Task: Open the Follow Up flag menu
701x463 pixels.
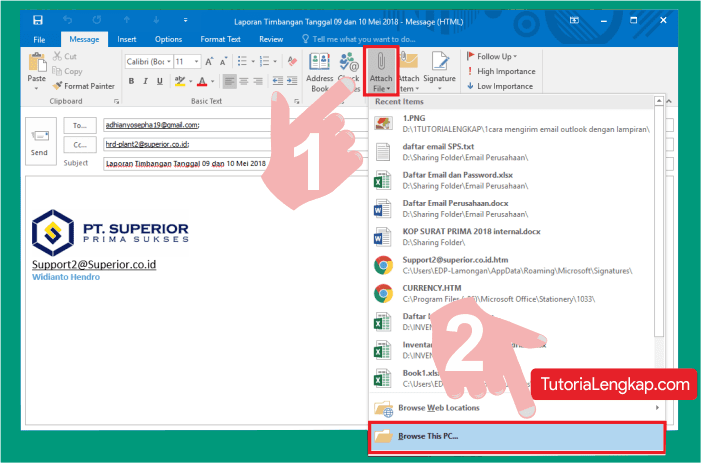Action: point(492,56)
